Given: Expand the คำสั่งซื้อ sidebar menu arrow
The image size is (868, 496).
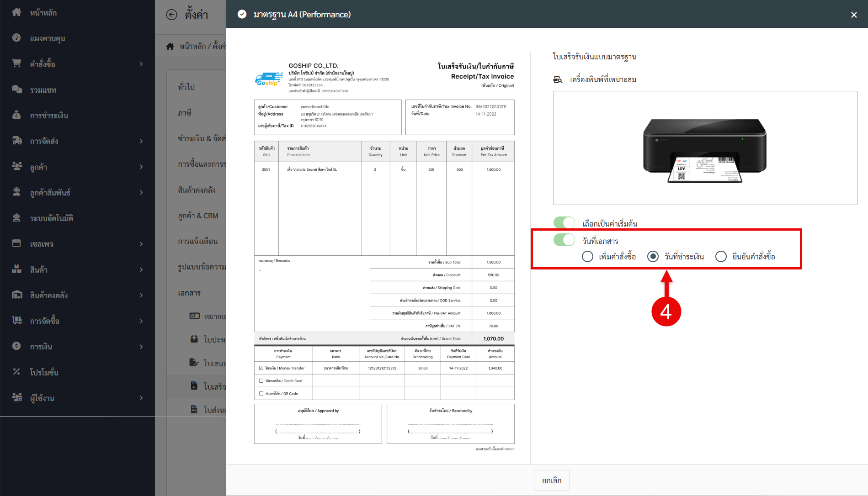Looking at the screenshot, I should (x=141, y=64).
